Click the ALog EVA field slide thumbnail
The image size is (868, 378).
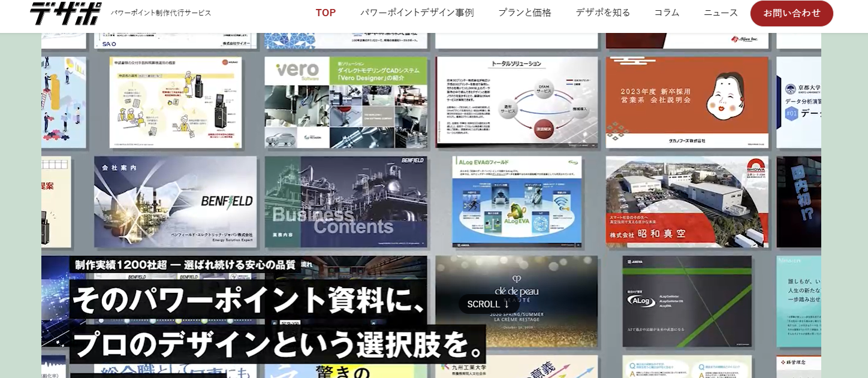[x=516, y=202]
